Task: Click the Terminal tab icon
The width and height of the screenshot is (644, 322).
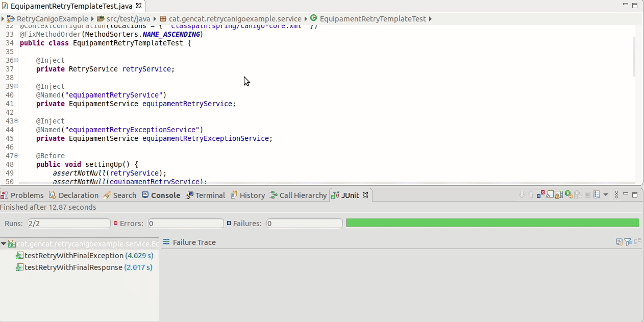Action: 190,195
